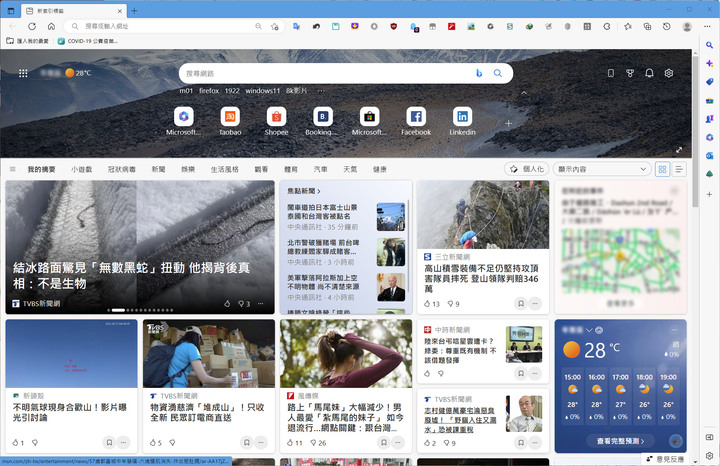This screenshot has height=466, width=720.
Task: Like the 高山積雪裝備不足 article thumbs up
Action: (x=427, y=304)
